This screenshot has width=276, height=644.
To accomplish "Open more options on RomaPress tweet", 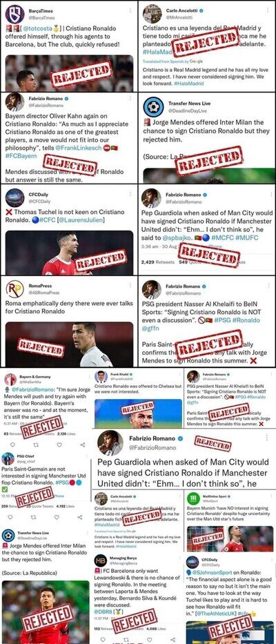I will [130, 286].
